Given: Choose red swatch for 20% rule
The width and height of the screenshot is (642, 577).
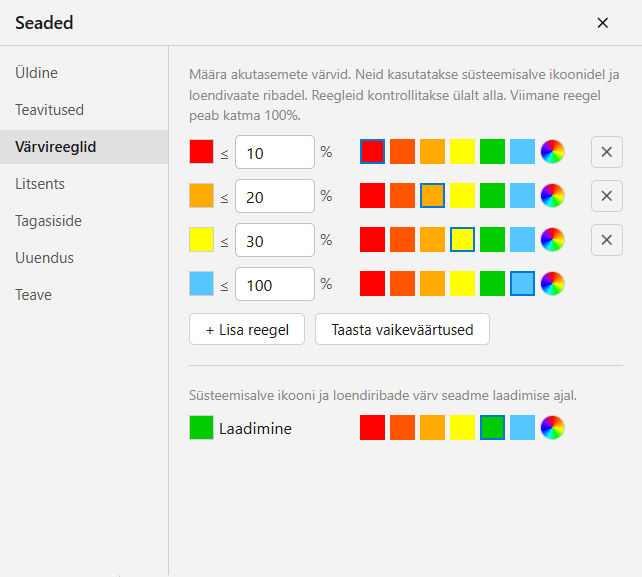Looking at the screenshot, I should (x=372, y=196).
